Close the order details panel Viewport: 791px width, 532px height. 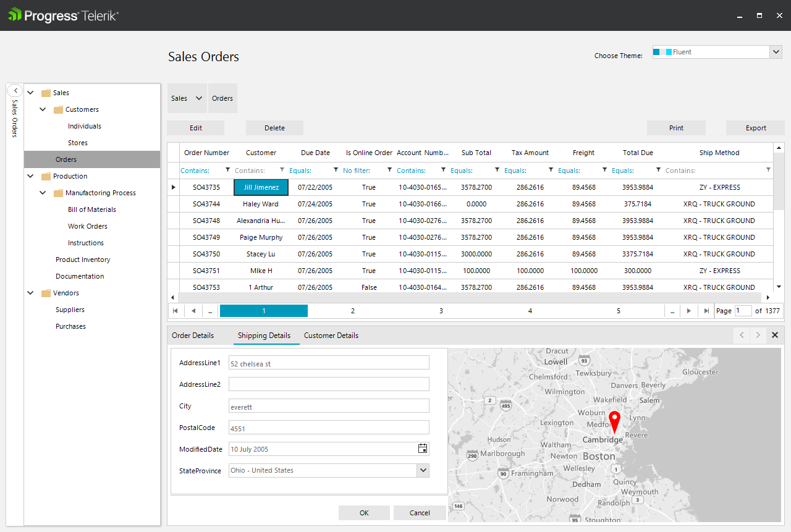click(775, 335)
